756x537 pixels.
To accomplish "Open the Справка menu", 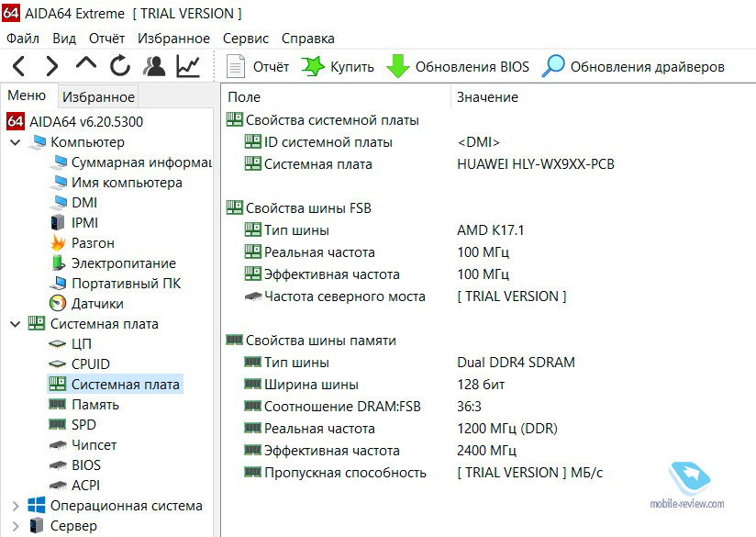I will tap(308, 39).
